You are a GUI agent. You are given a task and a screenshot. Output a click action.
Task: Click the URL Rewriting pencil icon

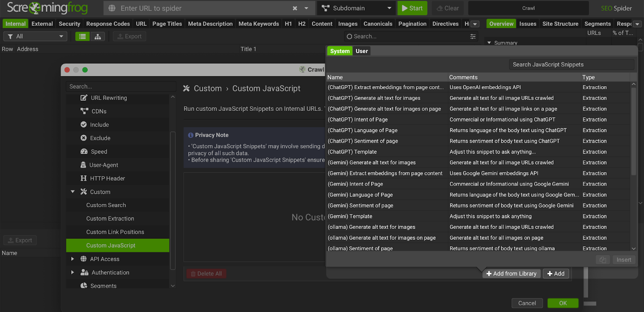click(x=84, y=98)
